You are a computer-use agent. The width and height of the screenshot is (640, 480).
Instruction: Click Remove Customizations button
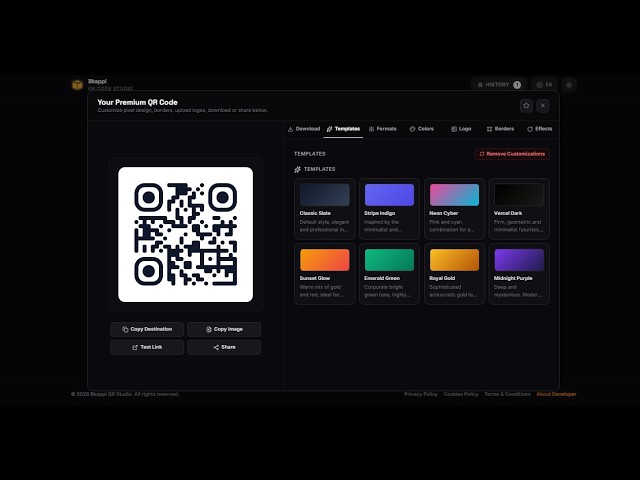tap(512, 154)
